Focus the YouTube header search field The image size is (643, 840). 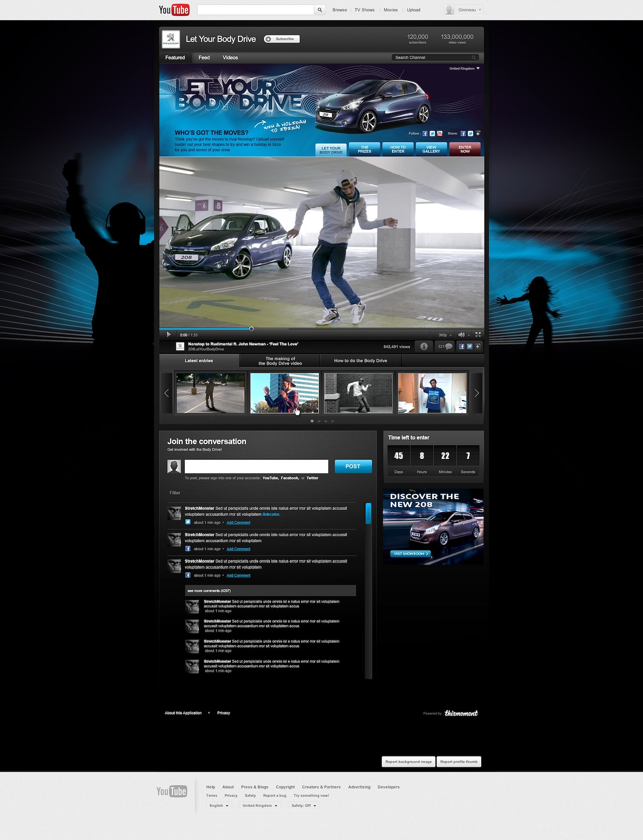pos(256,10)
